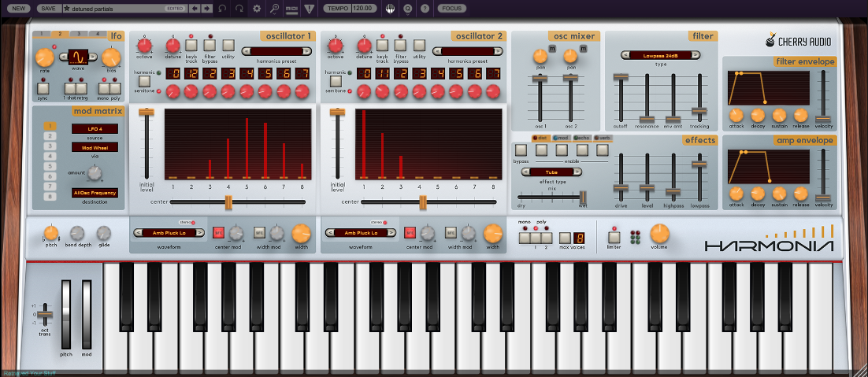The image size is (868, 377).
Task: Click the filter envelope attack knob
Action: [x=736, y=115]
